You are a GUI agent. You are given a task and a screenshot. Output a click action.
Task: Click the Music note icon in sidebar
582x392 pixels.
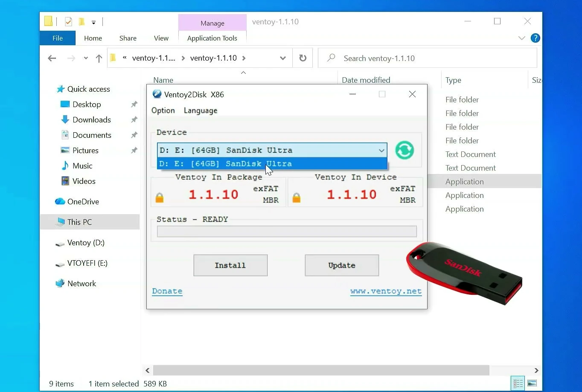tap(65, 166)
